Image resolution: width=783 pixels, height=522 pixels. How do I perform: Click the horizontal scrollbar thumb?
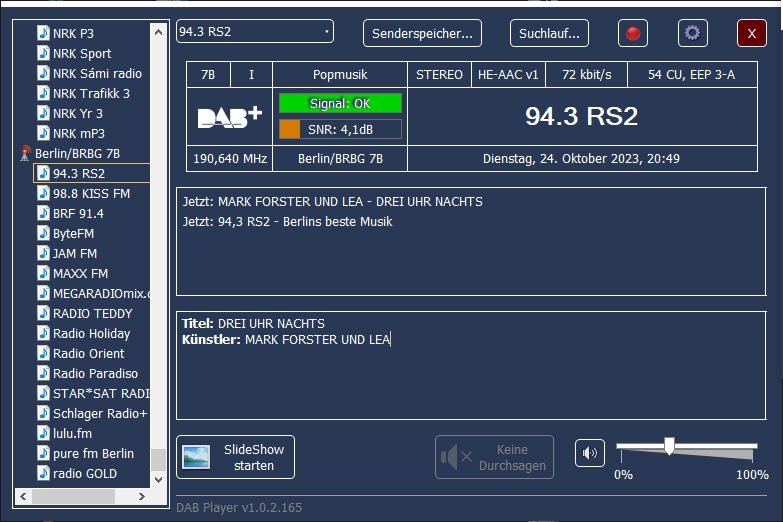[73, 496]
